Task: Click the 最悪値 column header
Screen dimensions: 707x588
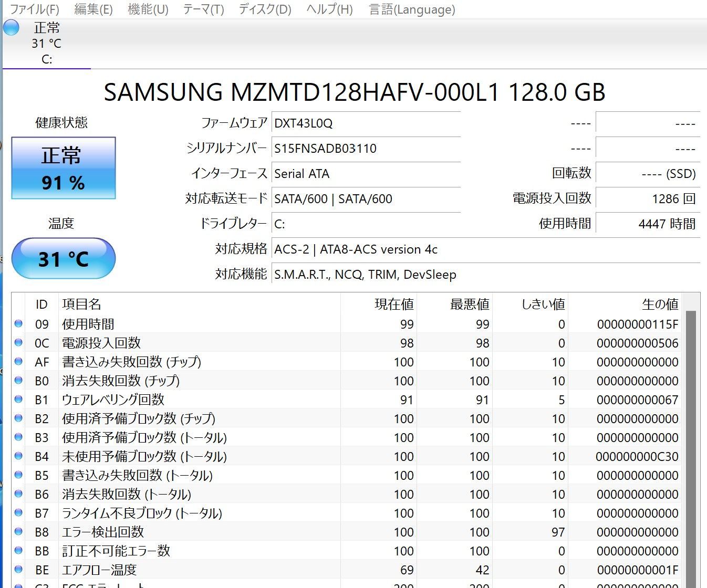Action: [x=454, y=304]
